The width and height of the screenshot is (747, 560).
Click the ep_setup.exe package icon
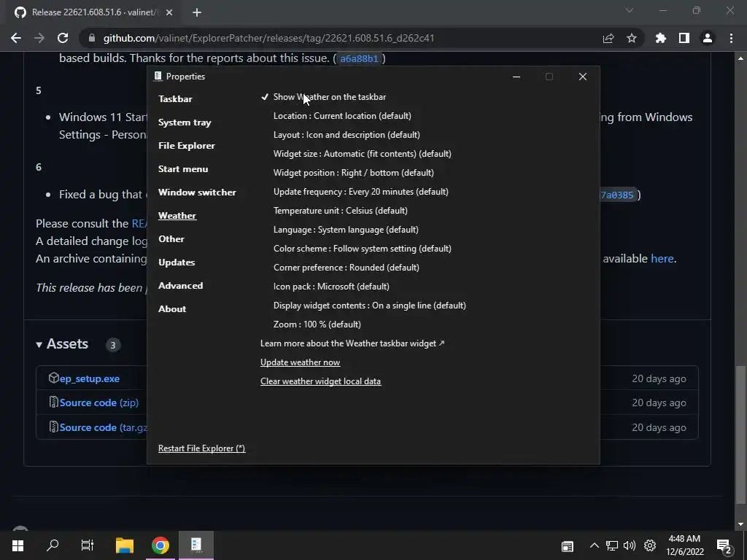(x=54, y=378)
